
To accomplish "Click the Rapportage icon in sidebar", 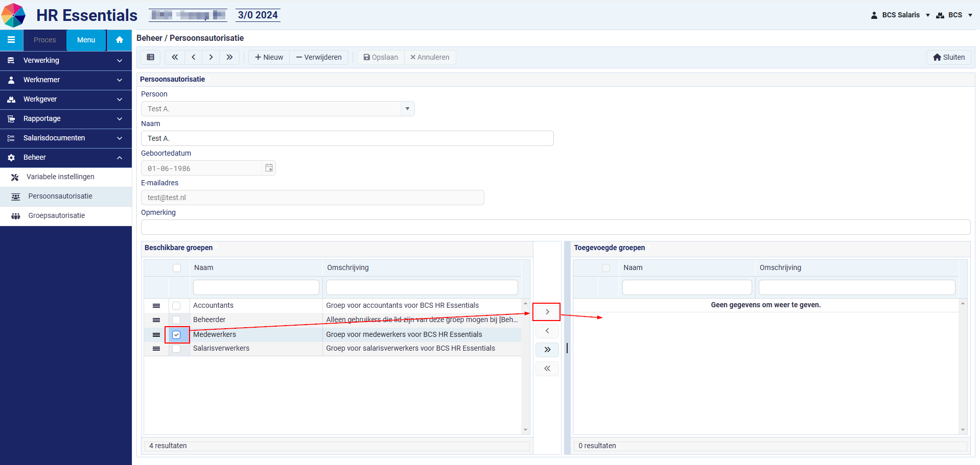I will [x=11, y=119].
